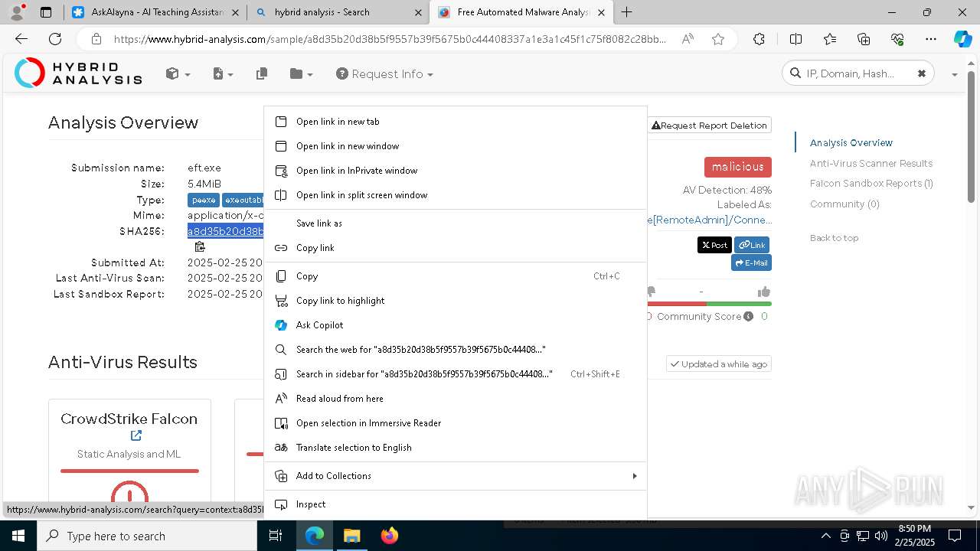
Task: Click the thumbs up vote icon
Action: click(763, 292)
